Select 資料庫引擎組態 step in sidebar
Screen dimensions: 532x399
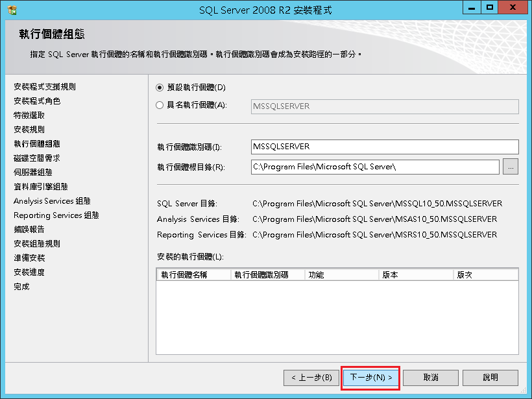41,187
